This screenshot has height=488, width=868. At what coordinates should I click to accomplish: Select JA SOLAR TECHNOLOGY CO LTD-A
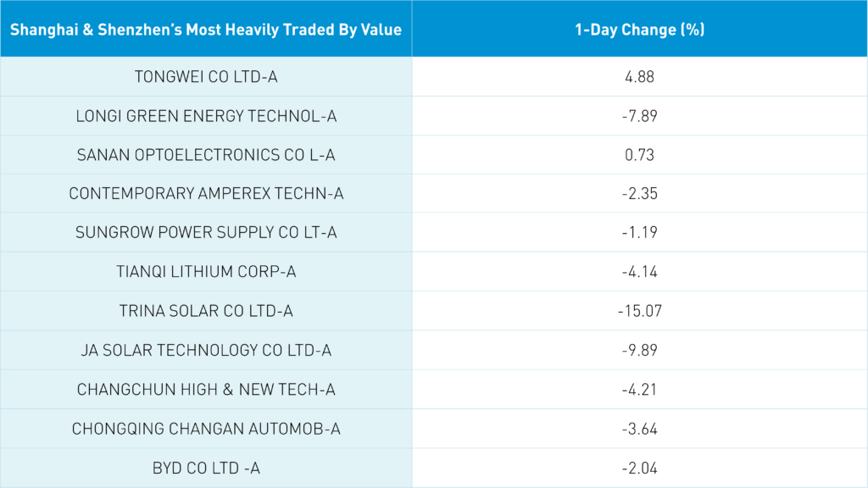click(206, 350)
